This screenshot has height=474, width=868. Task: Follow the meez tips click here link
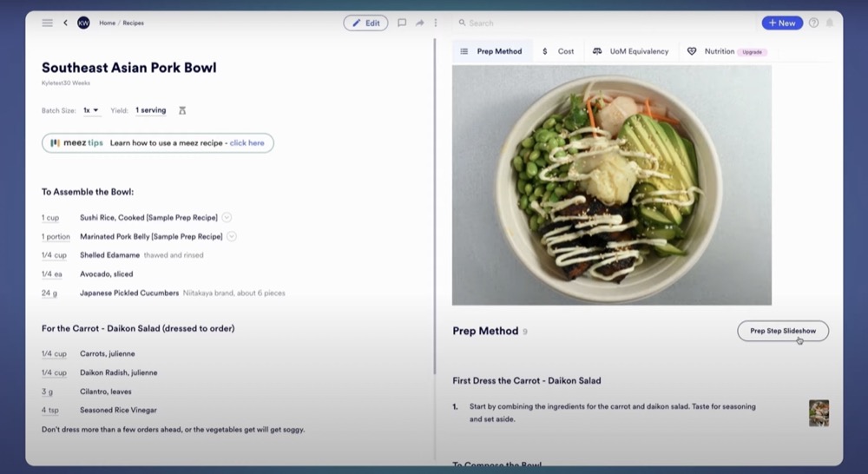tap(247, 143)
